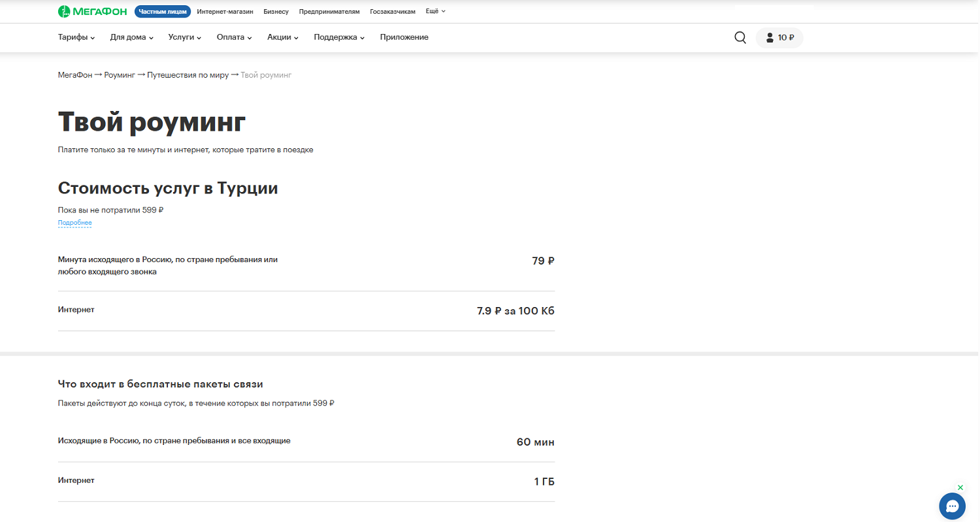Open the chat support bubble icon
This screenshot has width=980, height=522.
click(952, 506)
